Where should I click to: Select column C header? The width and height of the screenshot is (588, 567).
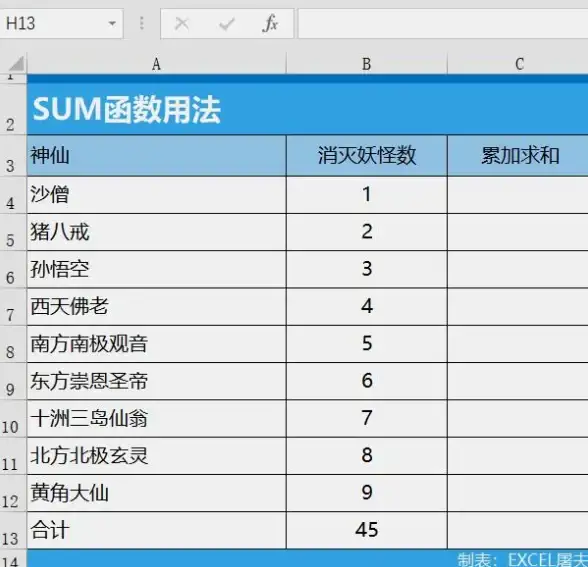[518, 64]
